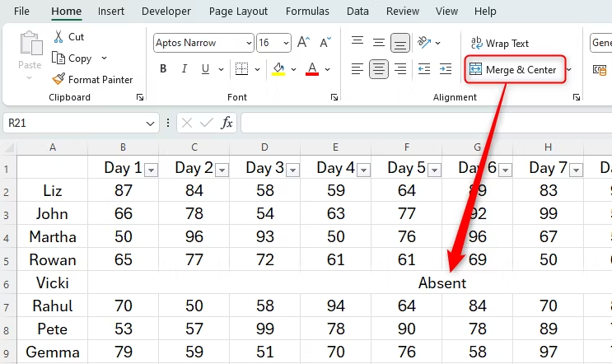612x364 pixels.
Task: Switch to the Review tab
Action: point(403,11)
